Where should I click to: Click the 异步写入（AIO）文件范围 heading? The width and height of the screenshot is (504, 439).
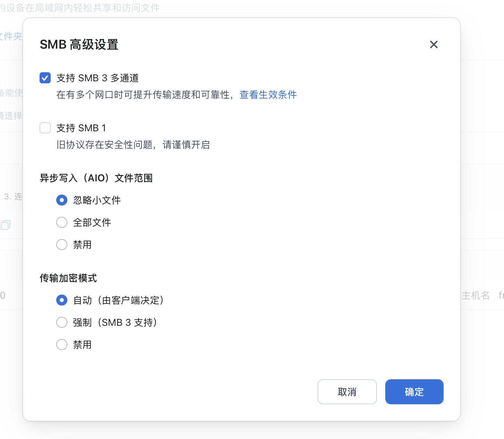pos(96,178)
